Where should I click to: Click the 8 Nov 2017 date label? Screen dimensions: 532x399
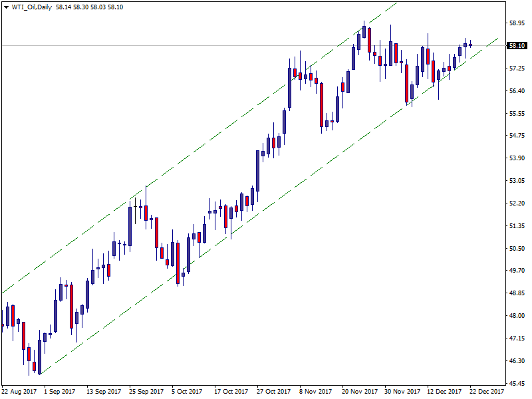pyautogui.click(x=315, y=392)
